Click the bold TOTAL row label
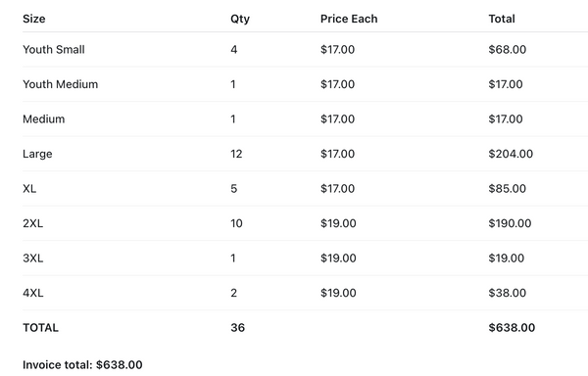 (40, 328)
